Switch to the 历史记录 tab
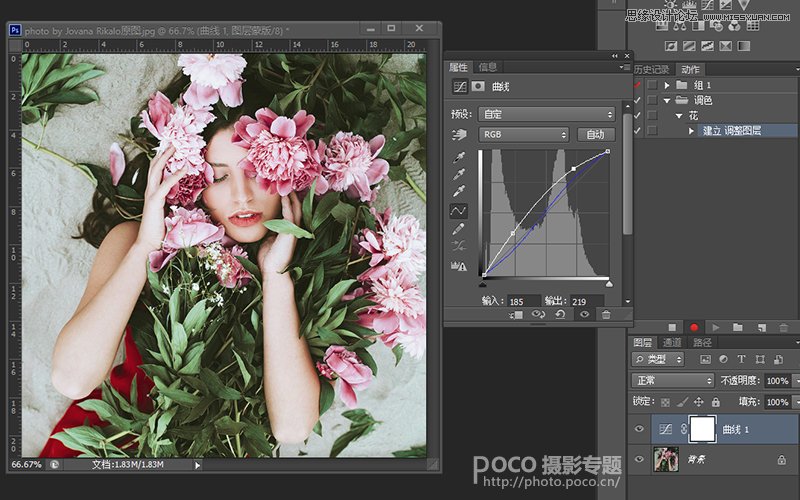This screenshot has width=800, height=500. [x=652, y=69]
